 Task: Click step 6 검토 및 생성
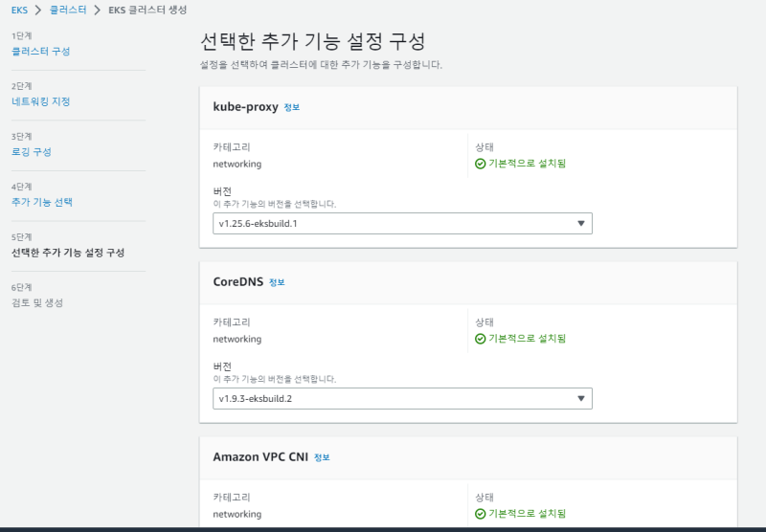tap(37, 303)
